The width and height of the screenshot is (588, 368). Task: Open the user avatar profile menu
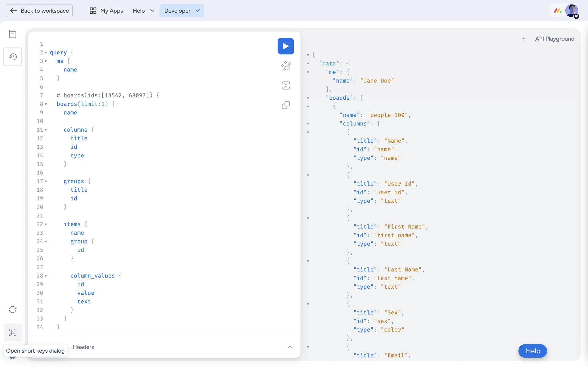point(571,11)
